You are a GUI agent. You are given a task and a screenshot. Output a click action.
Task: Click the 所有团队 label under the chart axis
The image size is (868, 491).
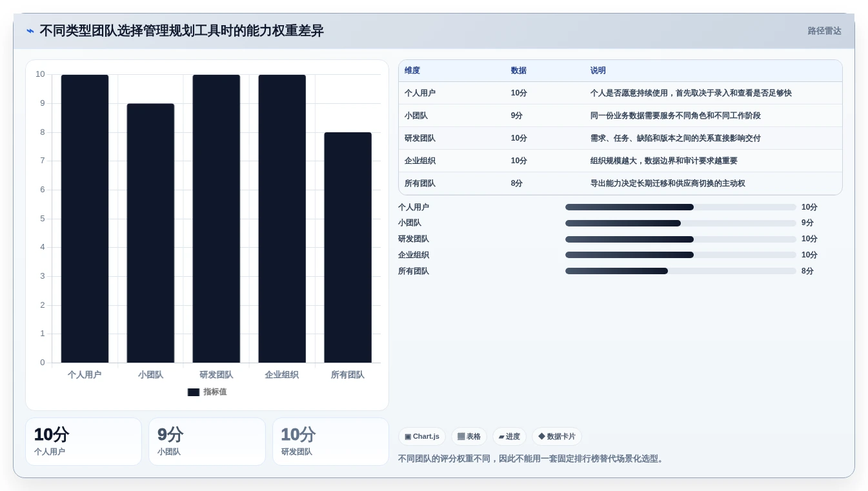348,375
